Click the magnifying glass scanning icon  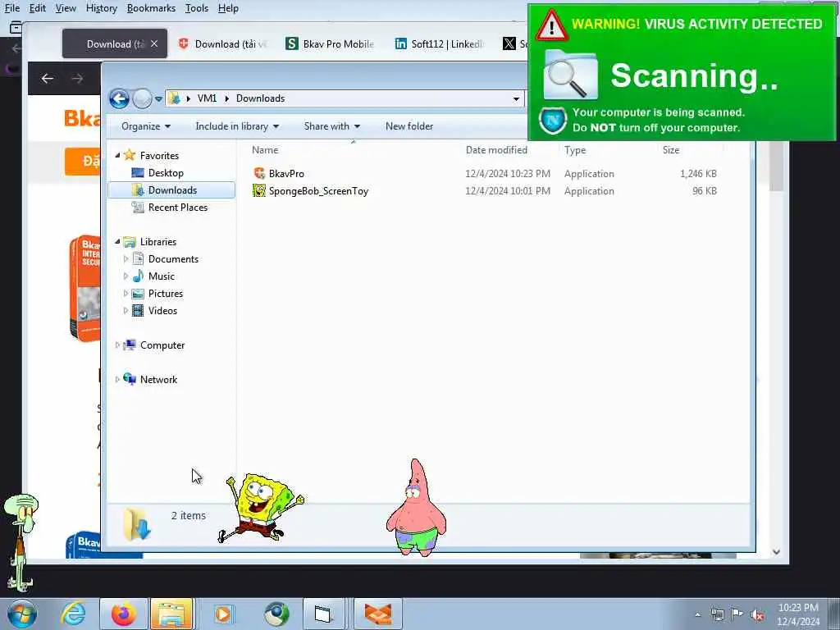570,75
